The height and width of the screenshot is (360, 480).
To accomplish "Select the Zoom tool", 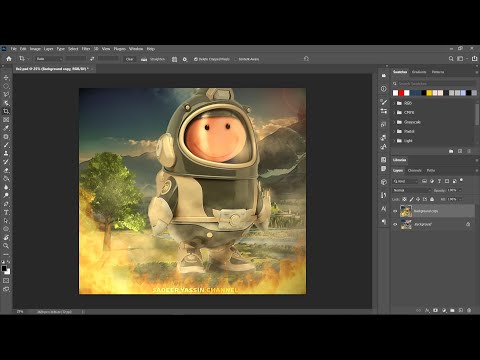I will coord(6,246).
